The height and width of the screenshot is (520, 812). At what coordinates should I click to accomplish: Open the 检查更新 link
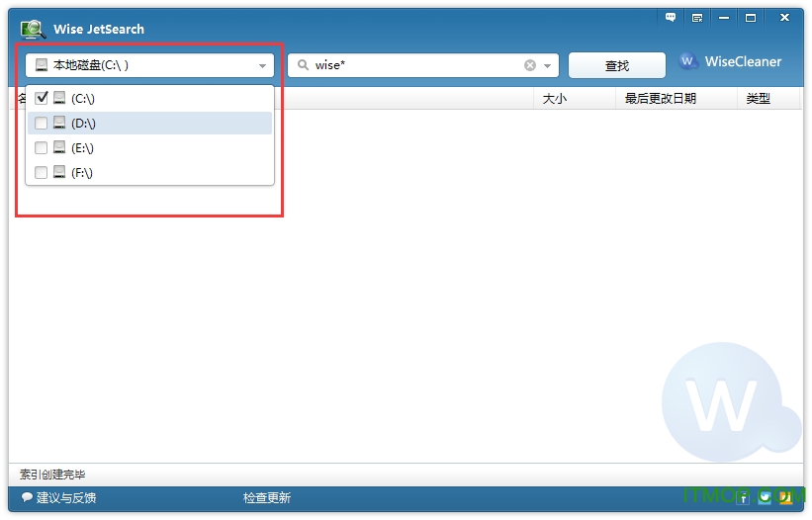(x=267, y=497)
